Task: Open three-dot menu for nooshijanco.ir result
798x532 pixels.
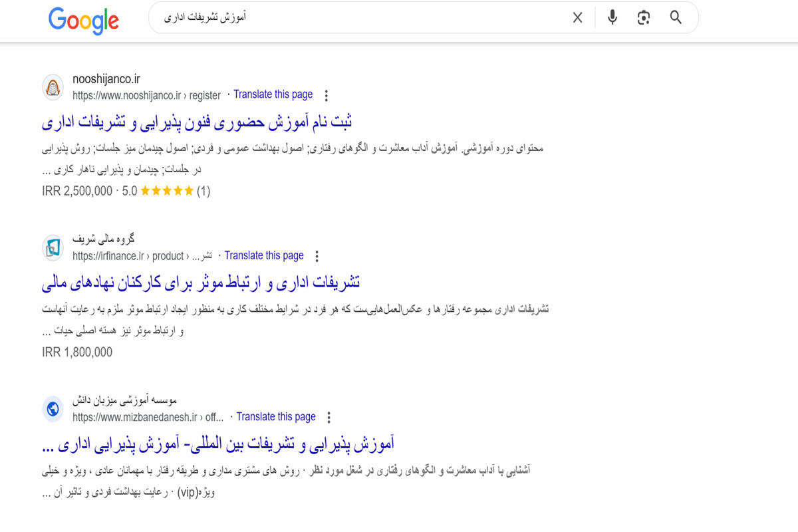Action: pyautogui.click(x=326, y=95)
